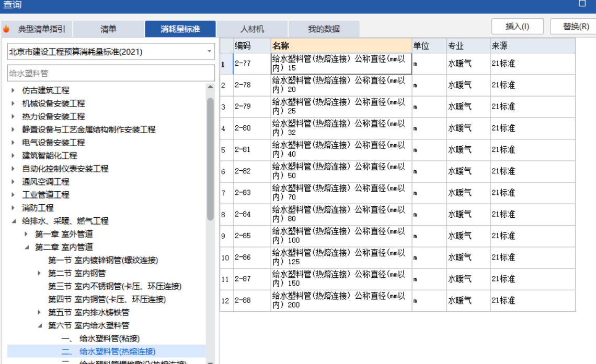Switch to the 清单 tab
This screenshot has height=364, width=596.
pos(108,29)
